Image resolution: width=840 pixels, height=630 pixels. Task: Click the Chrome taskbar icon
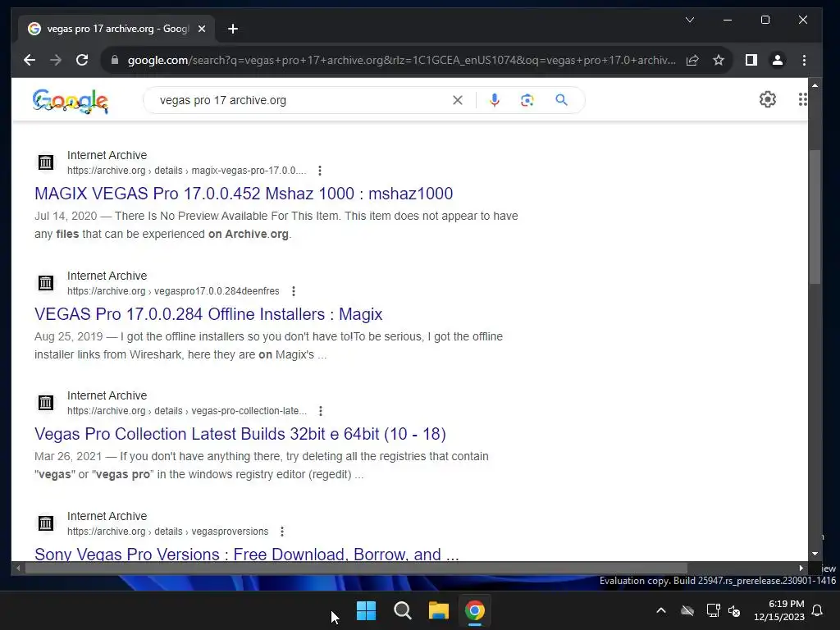(475, 610)
